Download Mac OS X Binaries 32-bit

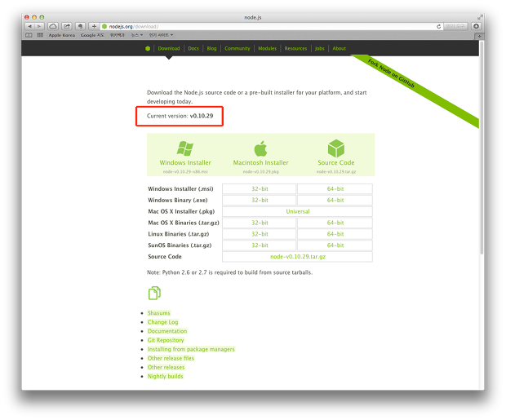[260, 223]
